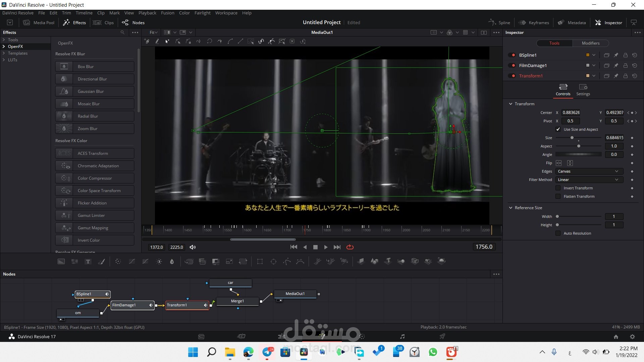The width and height of the screenshot is (644, 362).
Task: Open the Edges Canvas dropdown
Action: 589,171
